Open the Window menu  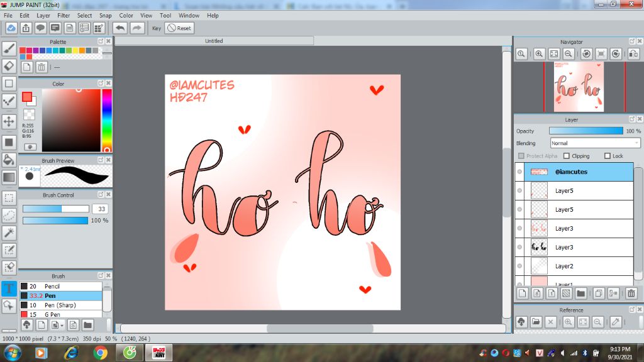tap(189, 16)
